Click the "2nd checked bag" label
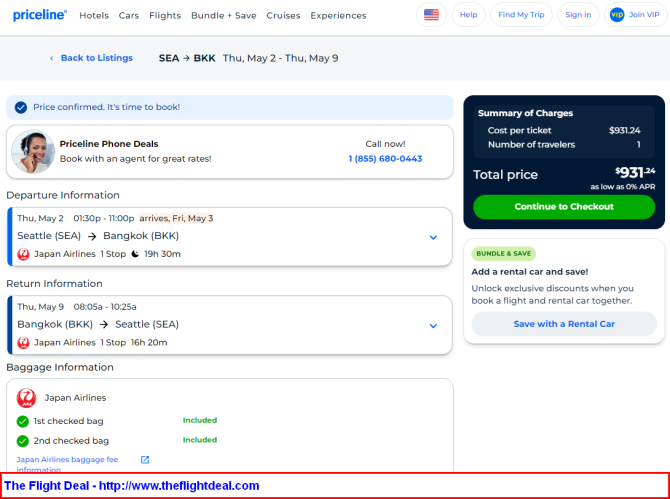This screenshot has height=499, width=670. (71, 441)
